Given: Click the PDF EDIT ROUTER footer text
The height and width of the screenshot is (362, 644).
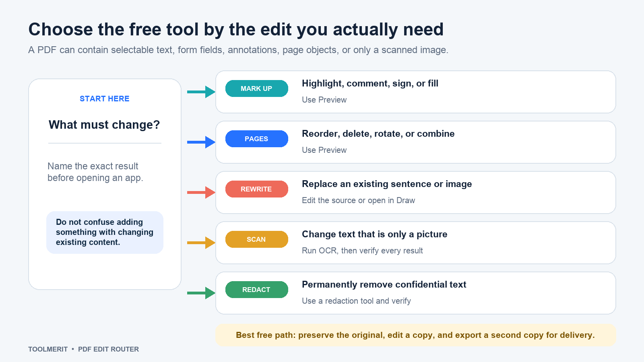Looking at the screenshot, I should [x=108, y=349].
